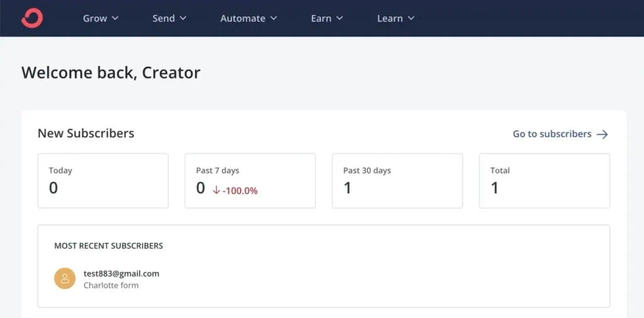Click the Charlotte form label

111,285
